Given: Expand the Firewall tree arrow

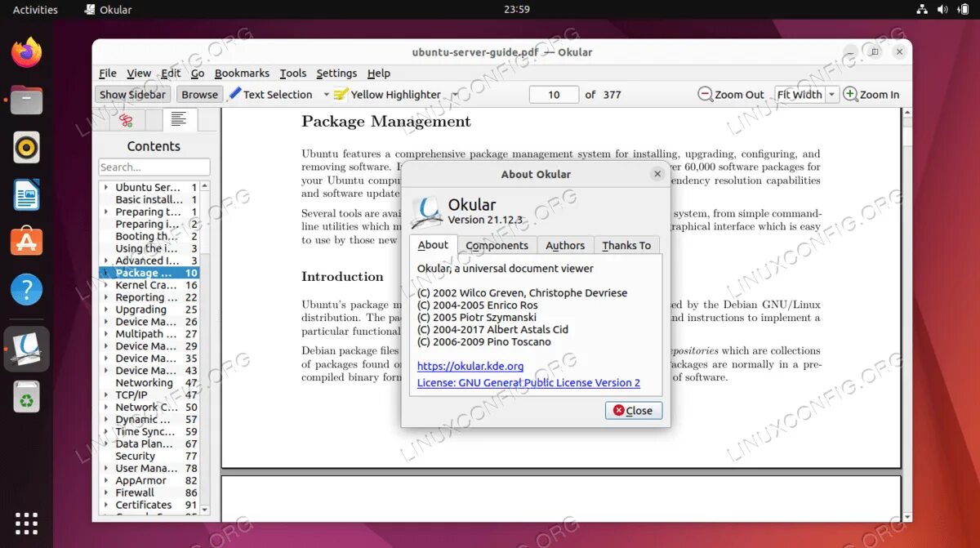Looking at the screenshot, I should [x=106, y=492].
